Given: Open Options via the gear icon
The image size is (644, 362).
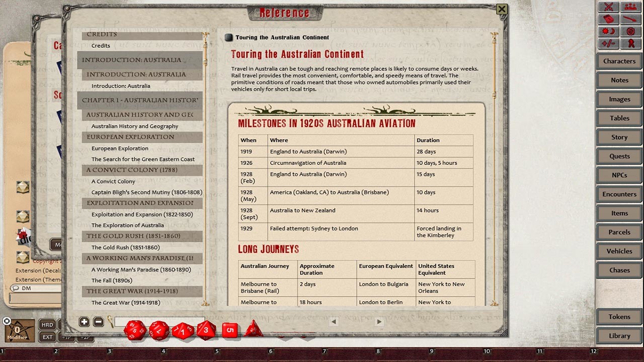Looking at the screenshot, I should click(x=630, y=32).
